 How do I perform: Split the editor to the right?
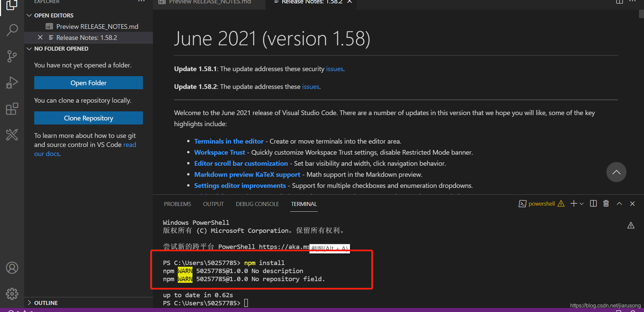(x=619, y=2)
